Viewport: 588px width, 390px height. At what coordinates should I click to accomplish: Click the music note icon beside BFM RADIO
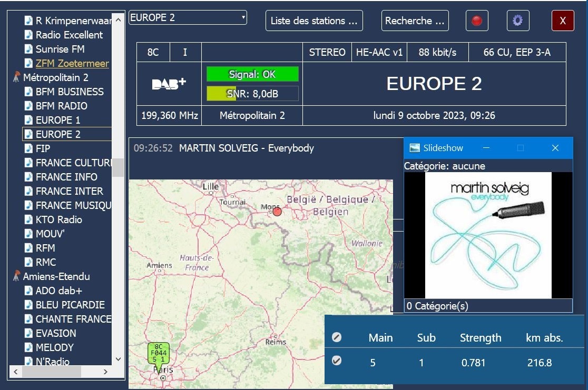tap(28, 106)
